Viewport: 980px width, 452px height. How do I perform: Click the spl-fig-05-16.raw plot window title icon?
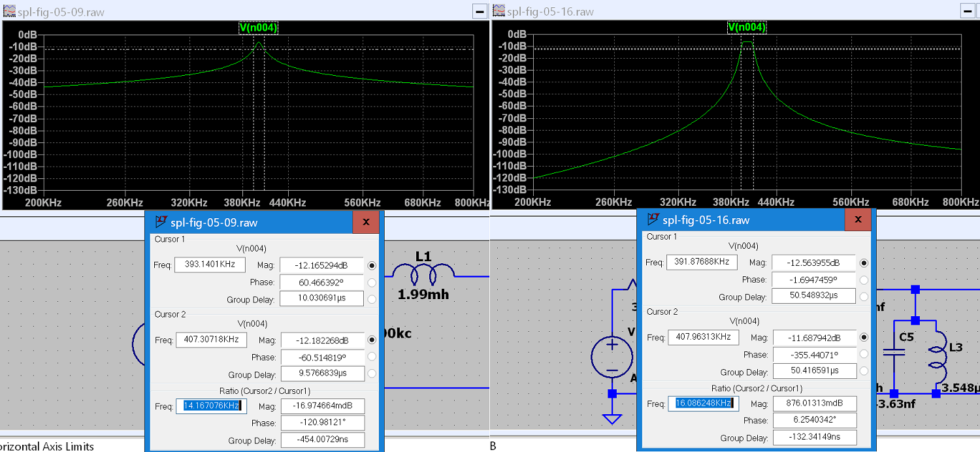pyautogui.click(x=498, y=11)
